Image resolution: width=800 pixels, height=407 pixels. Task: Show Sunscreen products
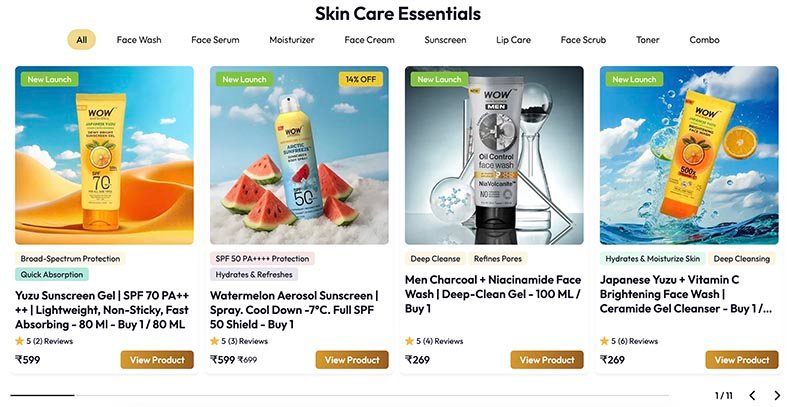pyautogui.click(x=445, y=40)
